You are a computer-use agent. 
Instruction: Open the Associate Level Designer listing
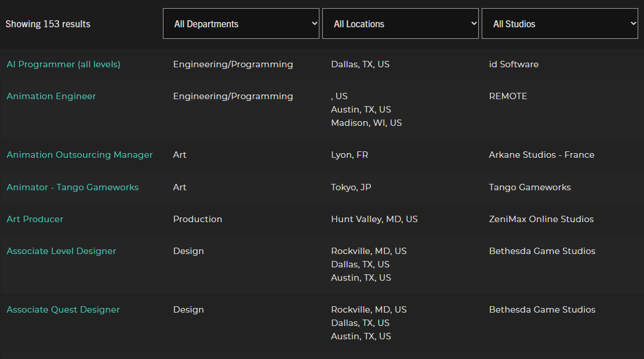tap(61, 251)
